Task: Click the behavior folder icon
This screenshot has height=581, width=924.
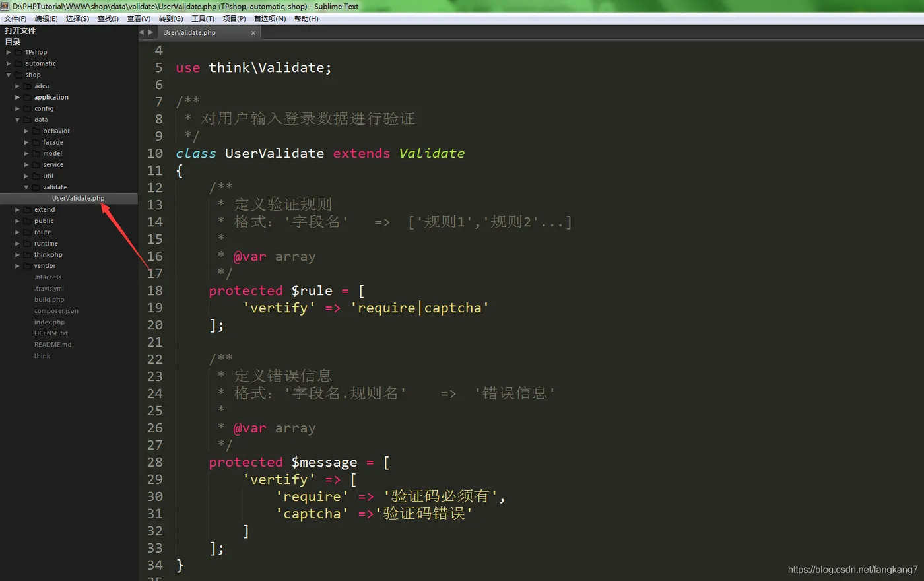Action: click(36, 131)
